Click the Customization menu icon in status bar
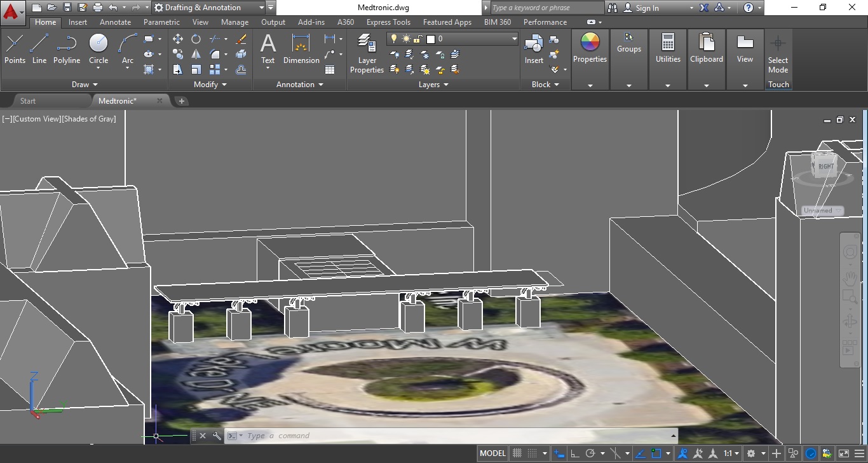Viewport: 868px width, 463px height. (859, 453)
